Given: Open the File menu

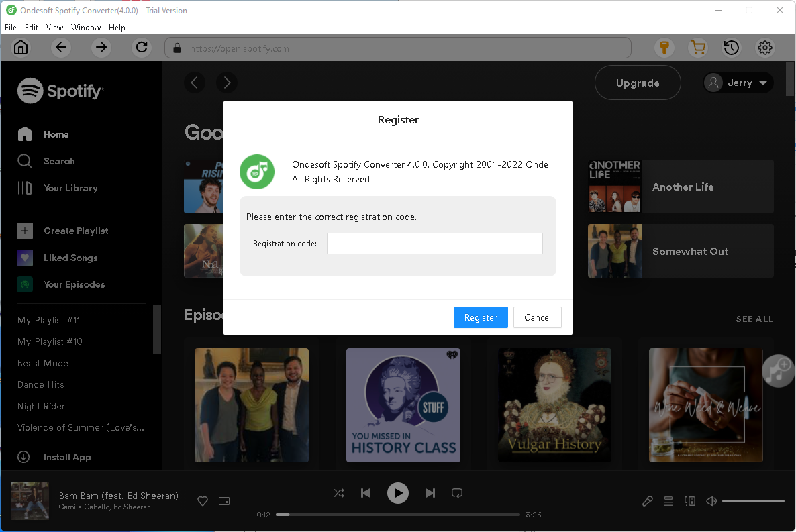Looking at the screenshot, I should pos(11,28).
